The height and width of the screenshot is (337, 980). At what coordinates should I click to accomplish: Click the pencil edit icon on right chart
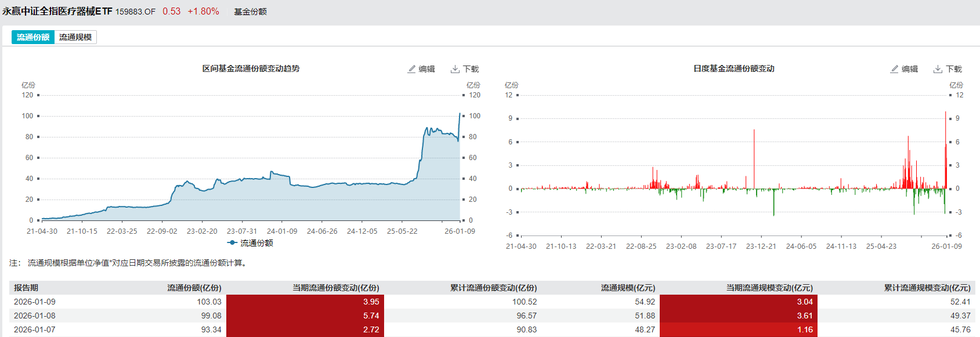tap(895, 69)
